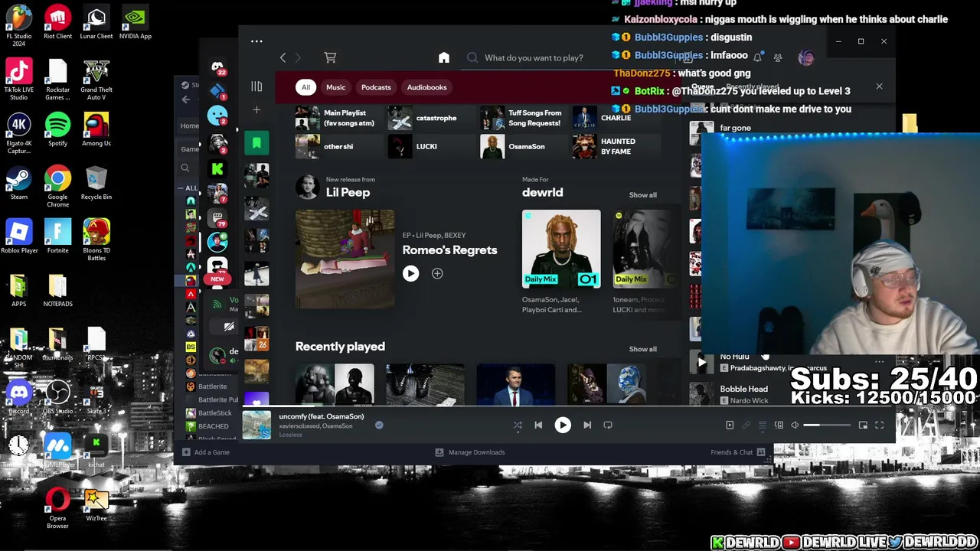
Task: Toggle repeat in the player bar
Action: click(x=608, y=425)
